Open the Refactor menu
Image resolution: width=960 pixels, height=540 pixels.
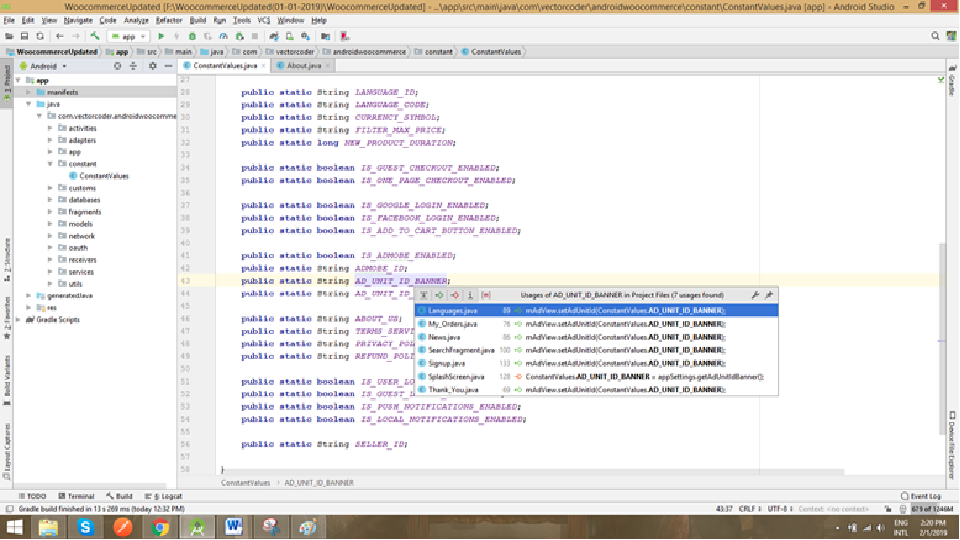[169, 20]
